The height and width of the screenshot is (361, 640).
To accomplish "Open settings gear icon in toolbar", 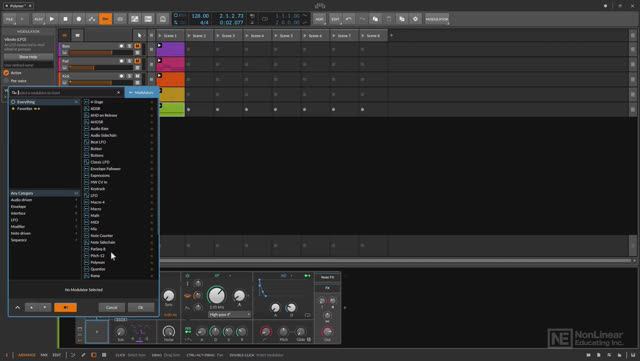I will pos(415,19).
